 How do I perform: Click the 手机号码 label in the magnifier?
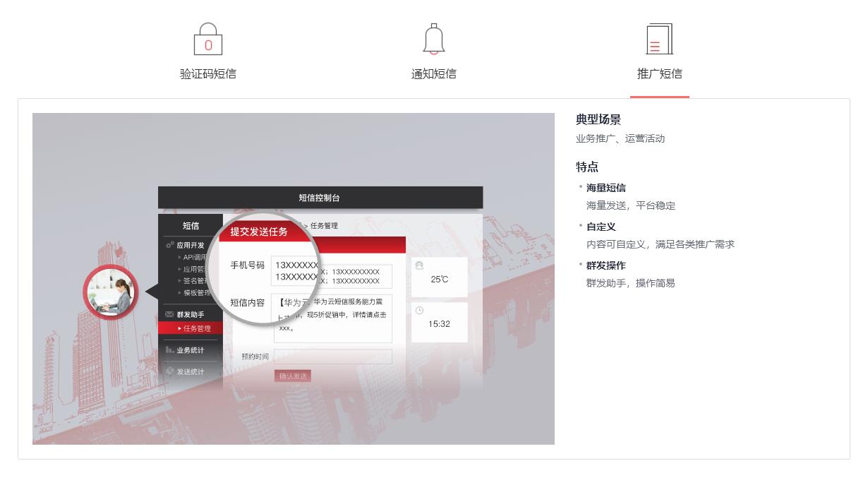coord(247,265)
